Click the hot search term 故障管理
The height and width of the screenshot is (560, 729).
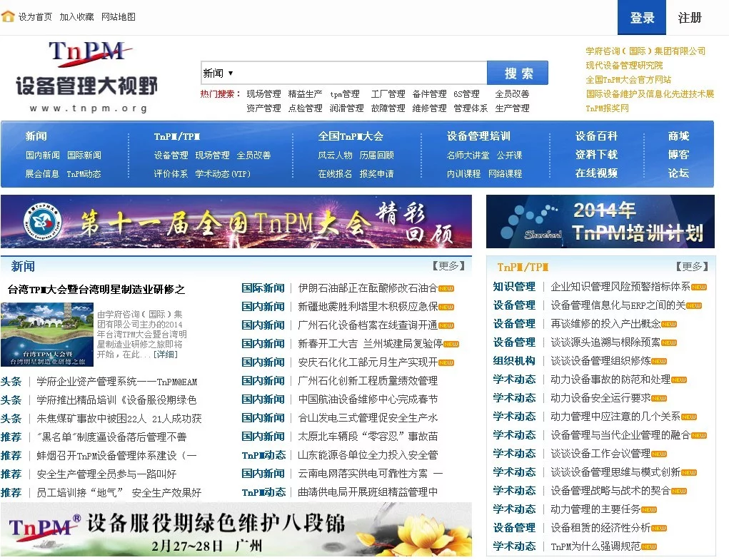point(388,108)
